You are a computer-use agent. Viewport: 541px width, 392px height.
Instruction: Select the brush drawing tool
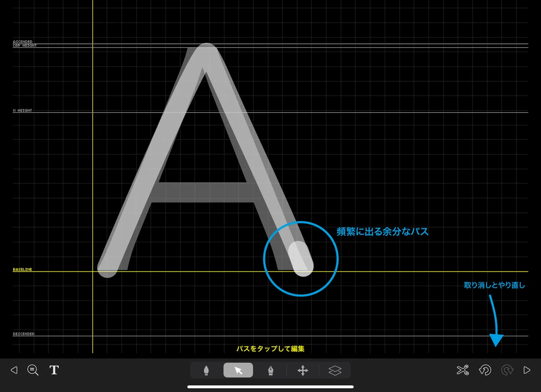point(206,370)
